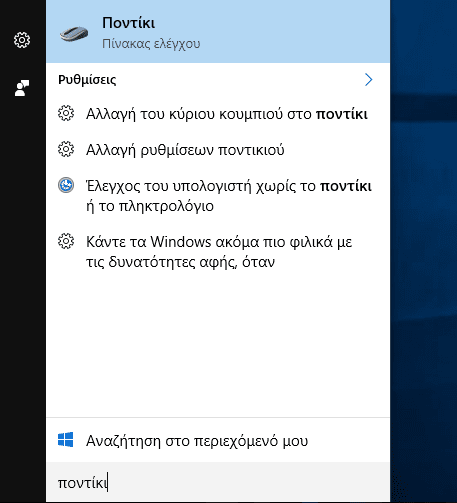The width and height of the screenshot is (457, 503).
Task: Click the gear icon beside Κάντε τα Windows
Action: [x=66, y=241]
